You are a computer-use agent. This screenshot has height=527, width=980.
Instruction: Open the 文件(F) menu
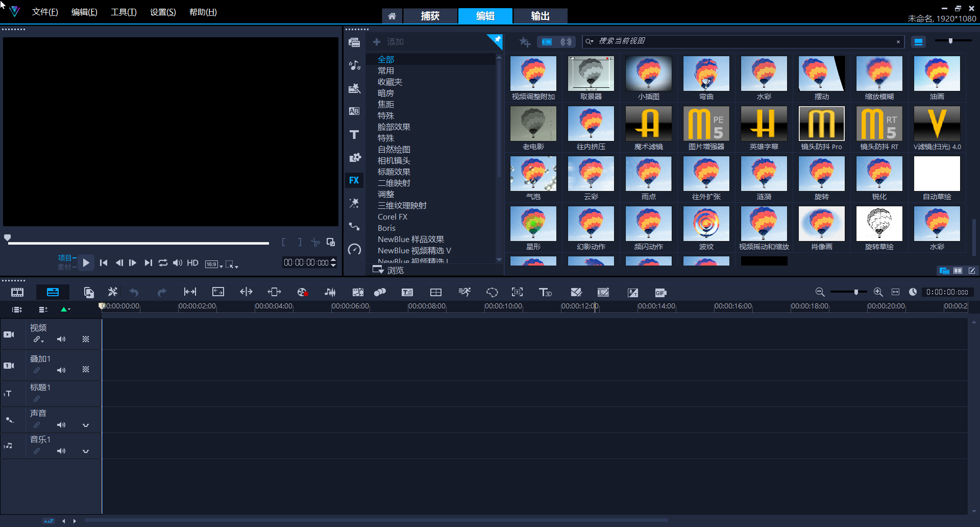45,12
